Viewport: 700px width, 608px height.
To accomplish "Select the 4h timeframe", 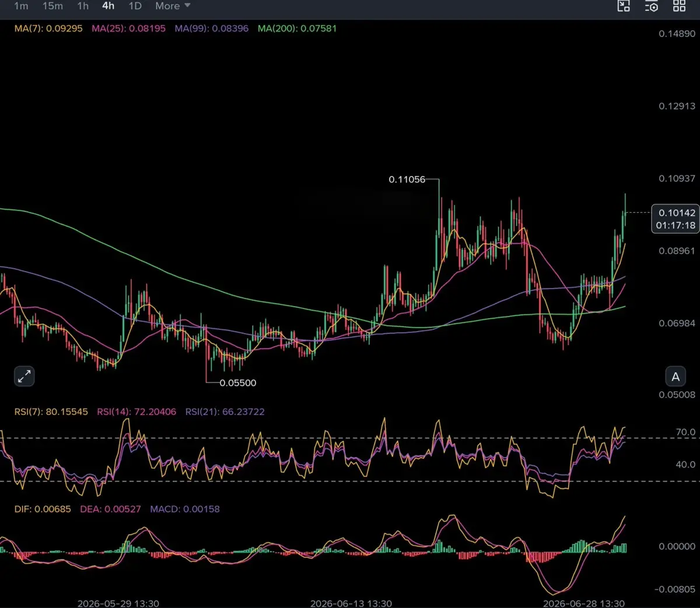I will [x=108, y=6].
